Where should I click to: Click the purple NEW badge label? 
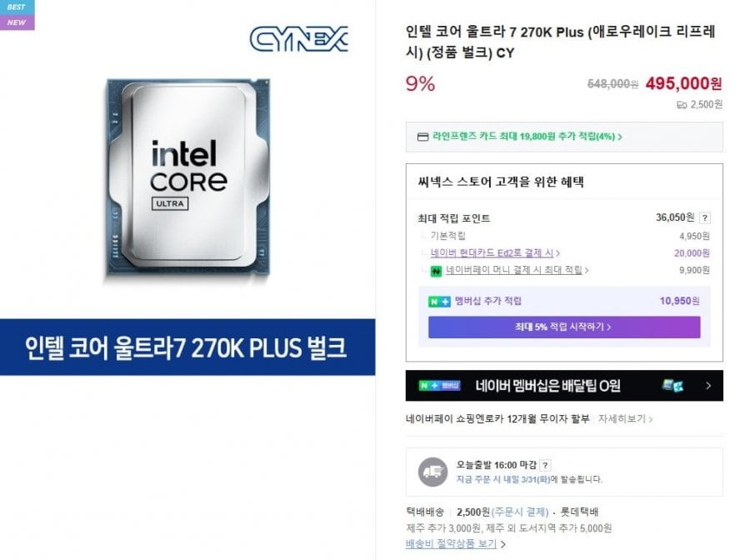17,22
